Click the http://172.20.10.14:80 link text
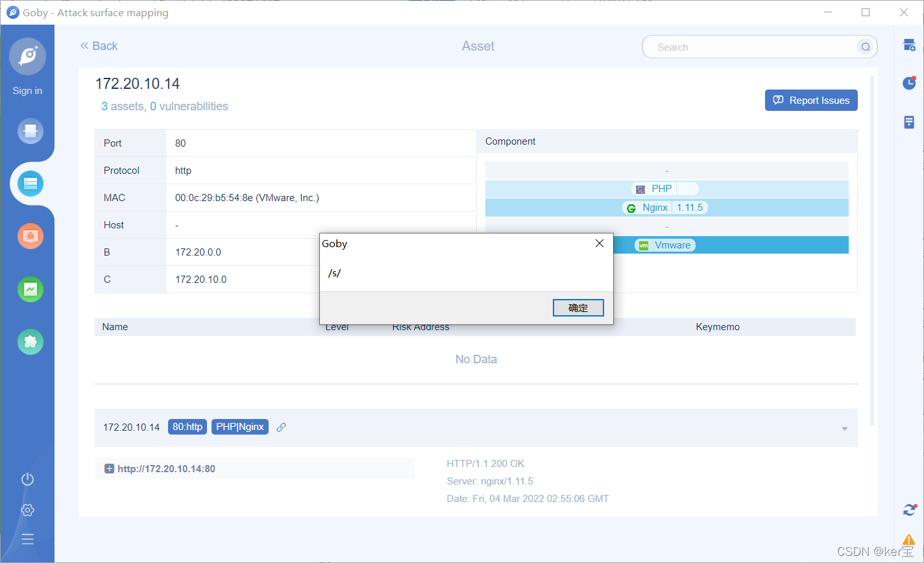Image resolution: width=924 pixels, height=563 pixels. tap(166, 469)
